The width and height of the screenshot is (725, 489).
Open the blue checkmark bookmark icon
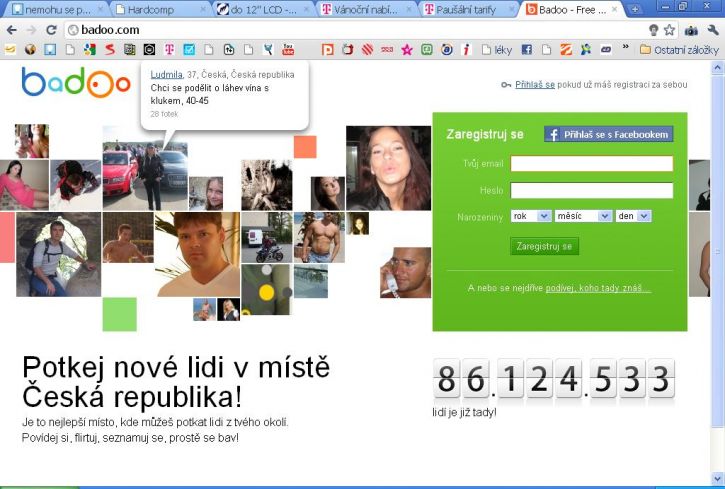[x=189, y=49]
